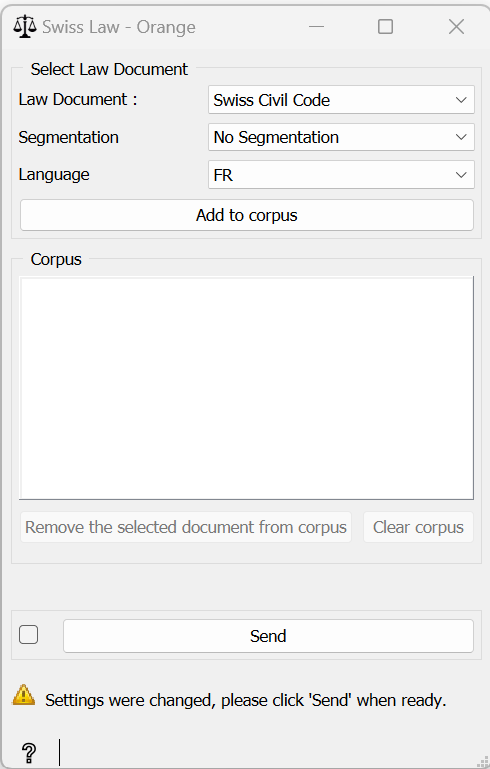The height and width of the screenshot is (769, 490).
Task: Open the Segmentation dropdown
Action: pos(341,137)
